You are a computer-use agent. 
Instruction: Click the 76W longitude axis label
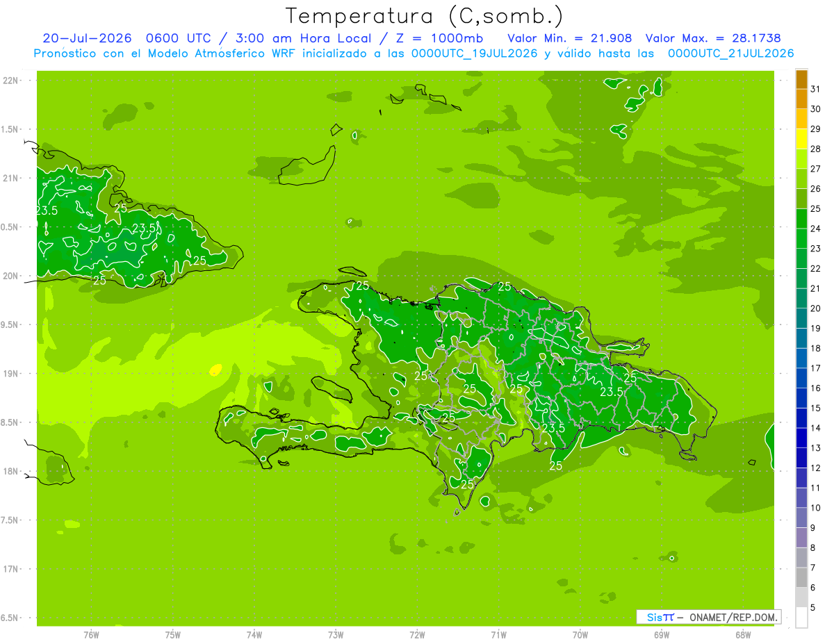[91, 635]
